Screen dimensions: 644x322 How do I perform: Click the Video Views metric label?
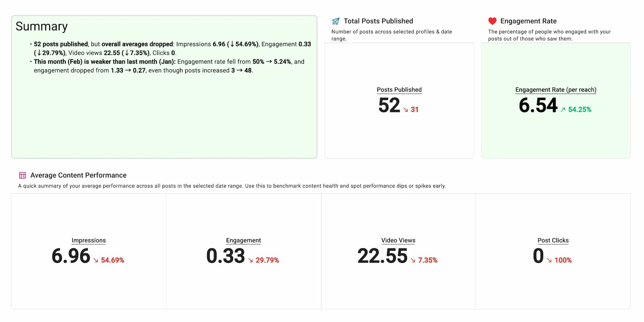398,240
